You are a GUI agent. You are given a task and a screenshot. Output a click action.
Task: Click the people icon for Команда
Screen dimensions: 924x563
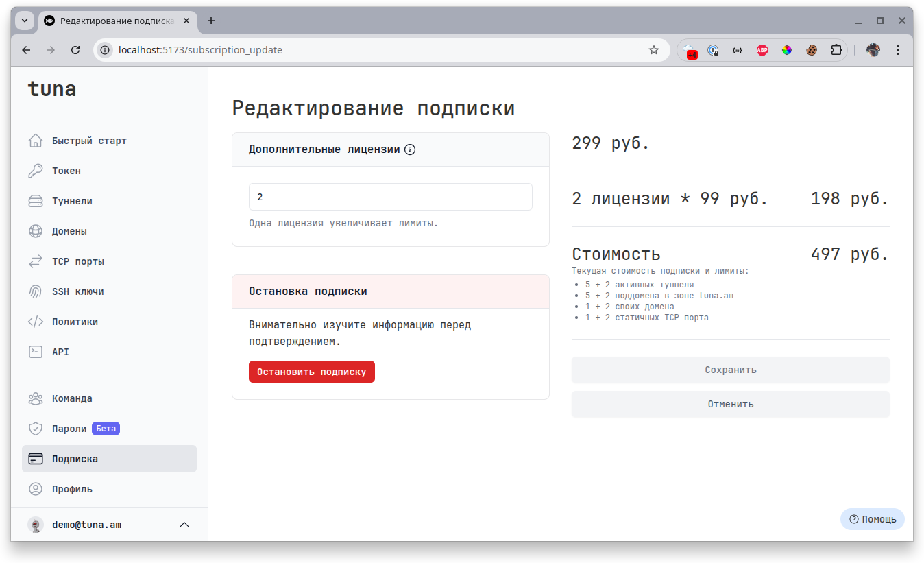36,398
